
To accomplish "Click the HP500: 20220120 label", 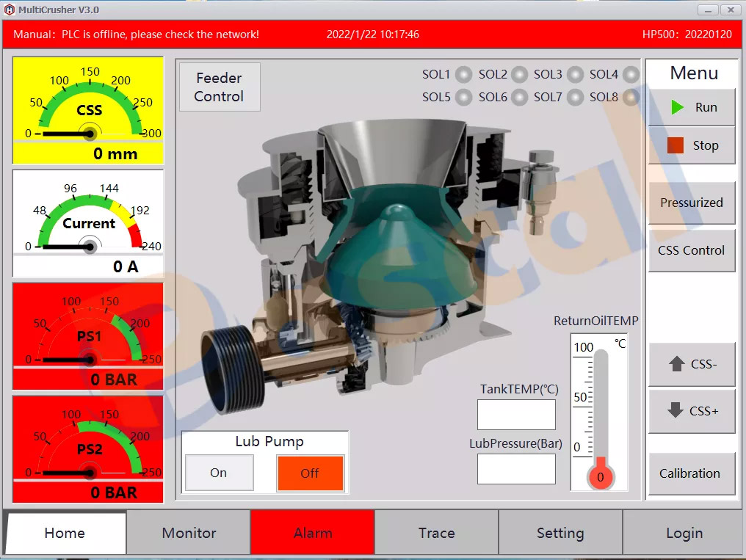I will 687,34.
